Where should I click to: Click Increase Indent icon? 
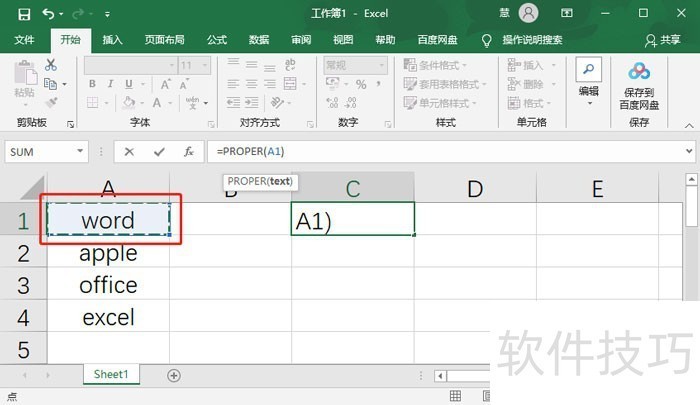pos(252,103)
